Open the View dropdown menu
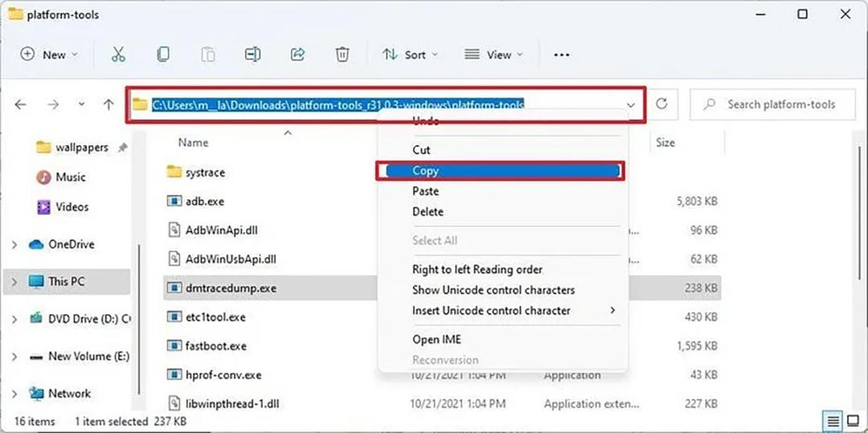Viewport: 868px width, 433px height. point(493,55)
